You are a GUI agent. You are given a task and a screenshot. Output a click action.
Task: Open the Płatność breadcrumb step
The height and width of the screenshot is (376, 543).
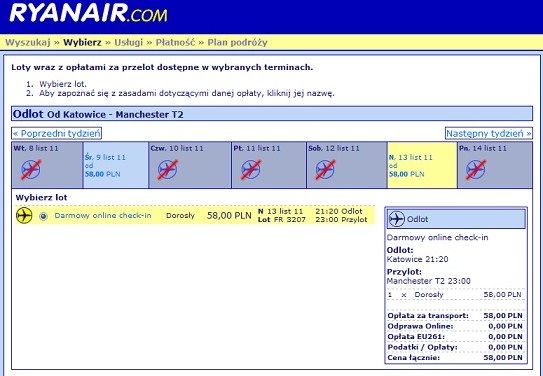(x=175, y=43)
